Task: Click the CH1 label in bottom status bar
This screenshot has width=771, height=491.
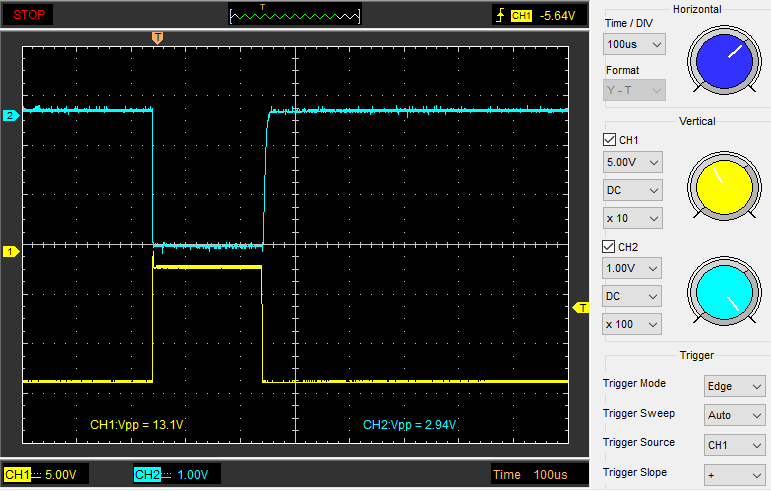Action: (17, 475)
